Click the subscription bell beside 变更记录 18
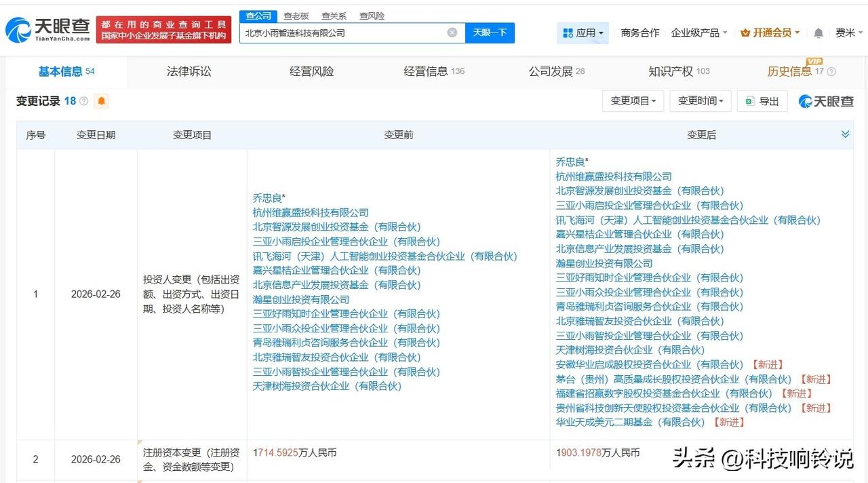 tap(102, 101)
